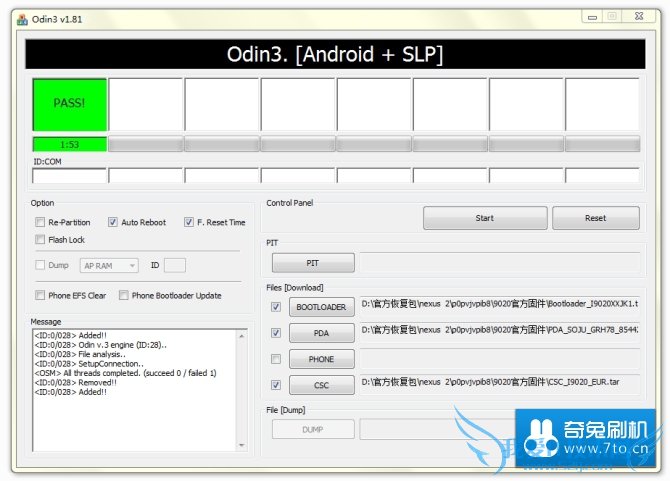Toggle the F. Reset Time checkbox
Viewport: 670px width, 481px height.
point(189,222)
